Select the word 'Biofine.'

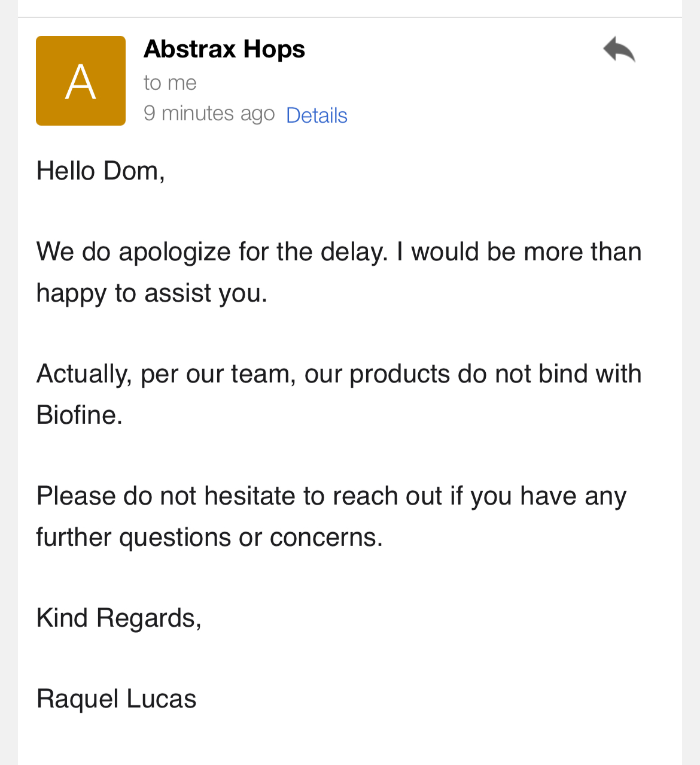pos(80,415)
